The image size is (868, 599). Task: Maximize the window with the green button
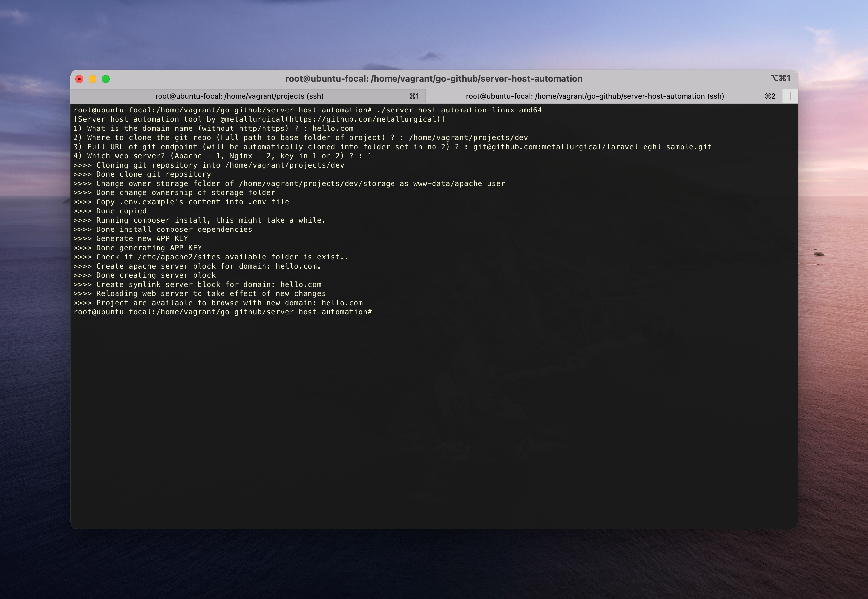coord(106,79)
